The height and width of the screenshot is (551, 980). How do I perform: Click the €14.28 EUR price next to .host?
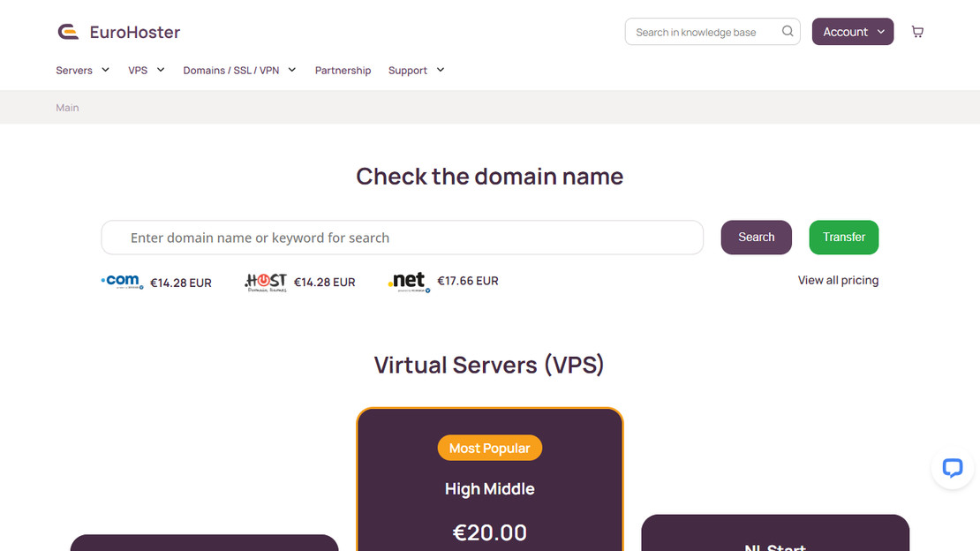tap(324, 282)
